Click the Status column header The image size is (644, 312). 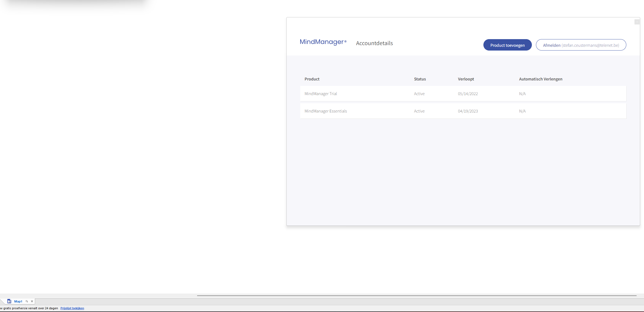tap(420, 79)
